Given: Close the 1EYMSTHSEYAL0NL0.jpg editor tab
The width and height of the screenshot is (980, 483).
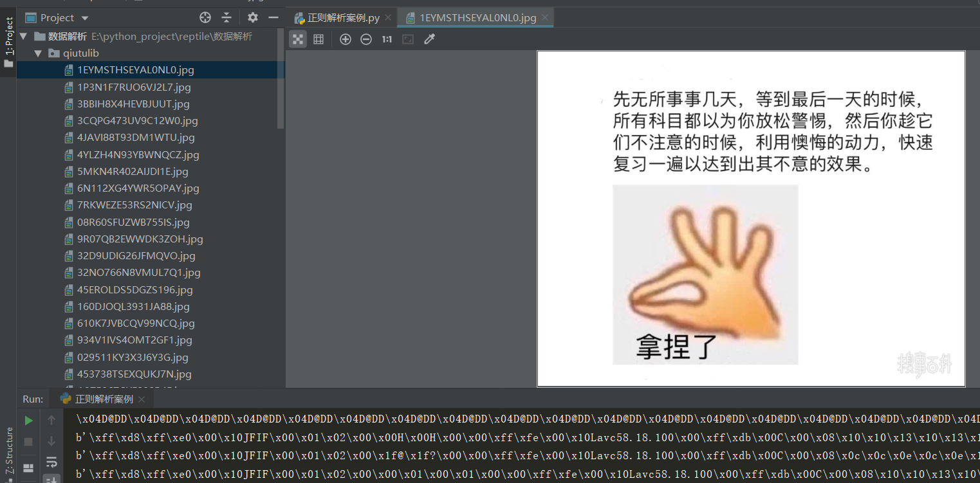Looking at the screenshot, I should 545,18.
